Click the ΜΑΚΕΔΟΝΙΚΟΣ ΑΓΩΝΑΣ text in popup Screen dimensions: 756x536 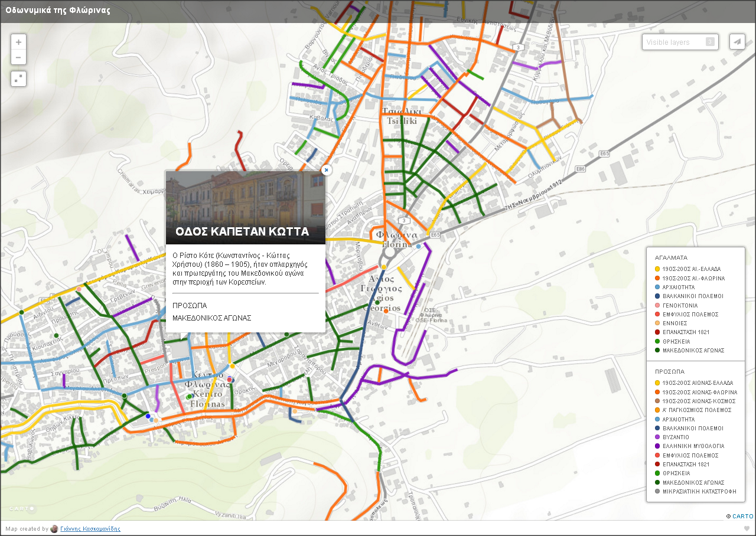click(212, 318)
